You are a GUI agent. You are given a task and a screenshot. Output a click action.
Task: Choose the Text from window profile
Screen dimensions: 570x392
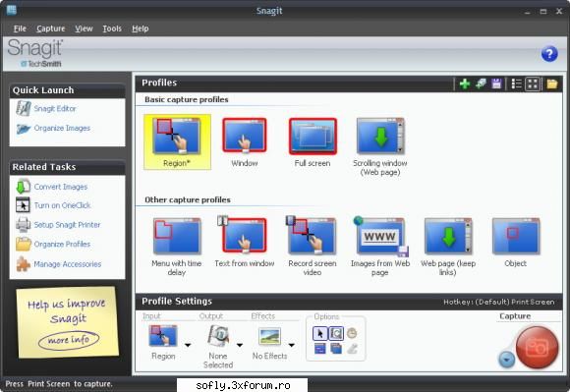click(x=245, y=243)
